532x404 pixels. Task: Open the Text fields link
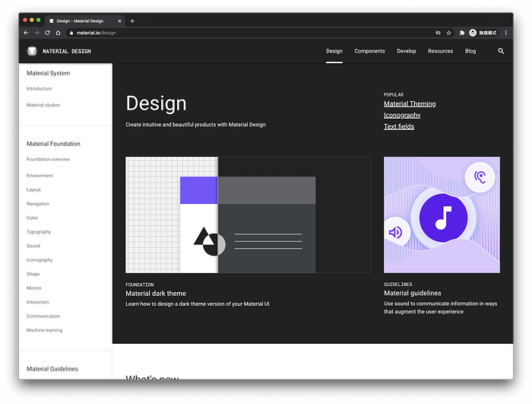coord(399,126)
